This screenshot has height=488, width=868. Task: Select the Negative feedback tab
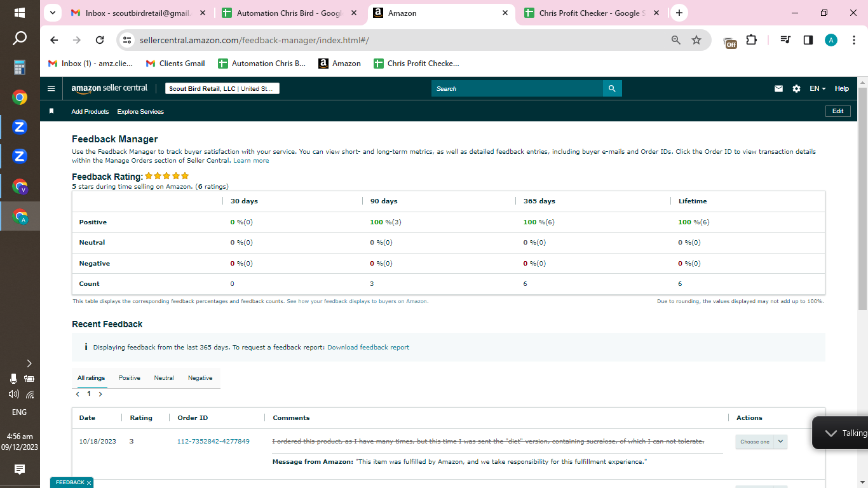(200, 378)
